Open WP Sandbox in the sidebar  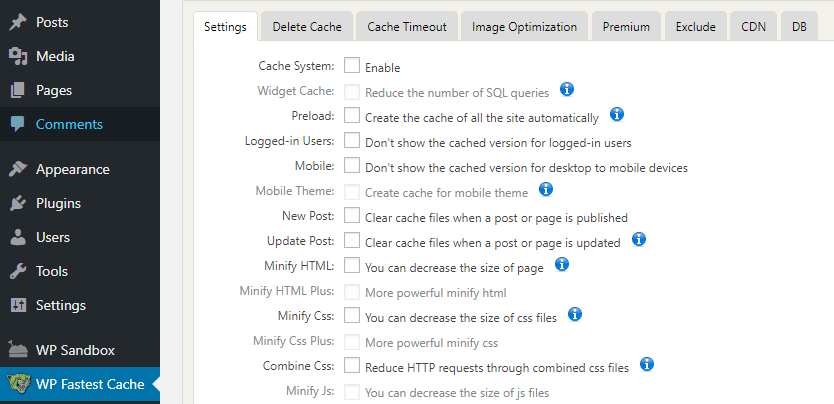pos(80,350)
